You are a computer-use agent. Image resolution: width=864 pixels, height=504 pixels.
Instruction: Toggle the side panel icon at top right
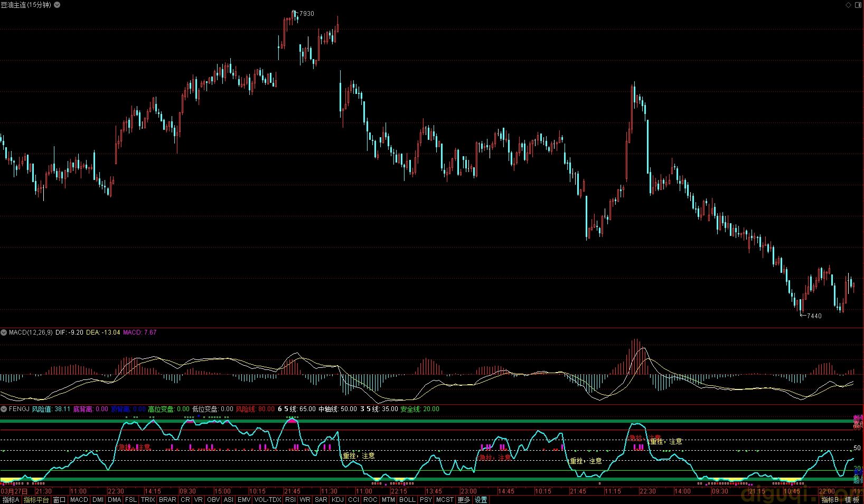point(858,5)
